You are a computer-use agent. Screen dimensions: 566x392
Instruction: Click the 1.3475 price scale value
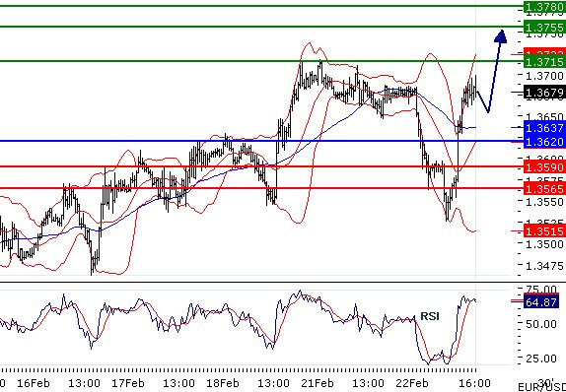pyautogui.click(x=544, y=266)
